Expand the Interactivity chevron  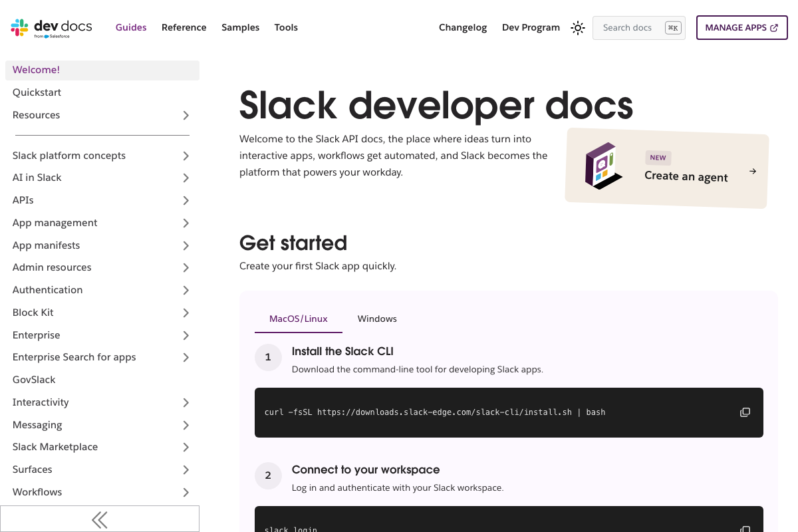click(186, 402)
